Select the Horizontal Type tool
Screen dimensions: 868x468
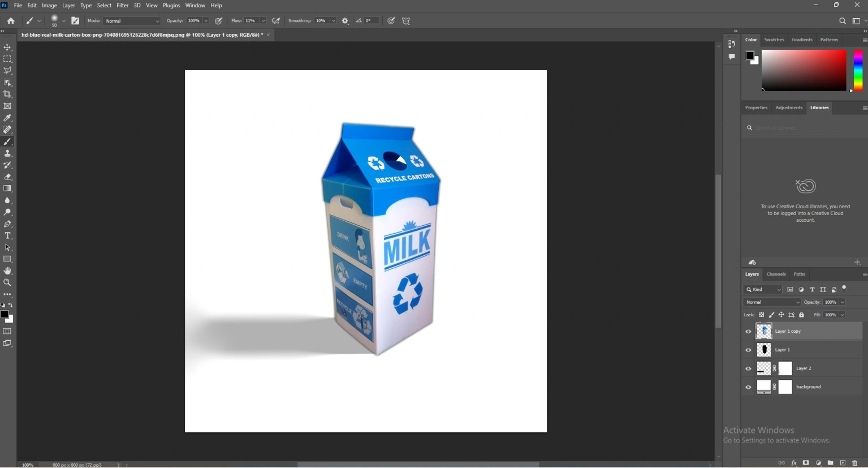tap(7, 235)
